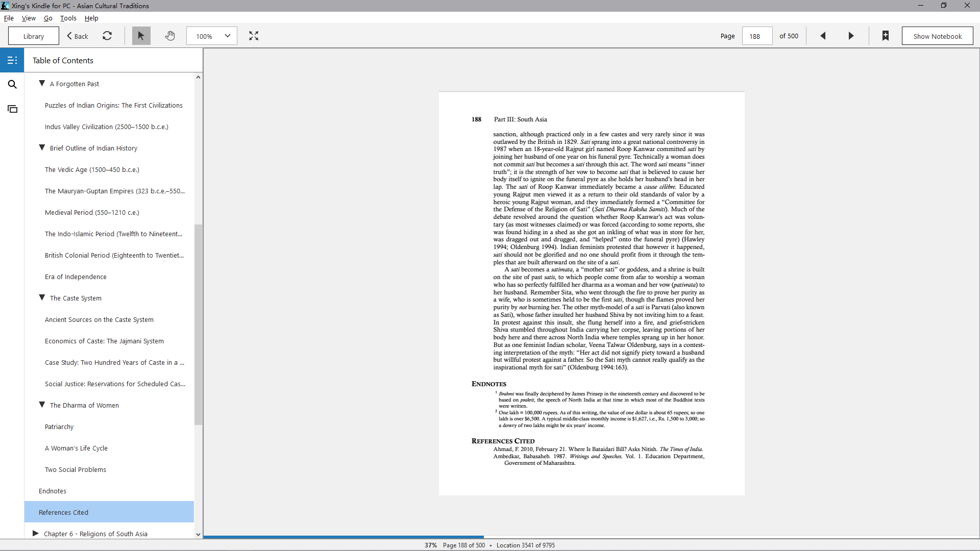Click the 37% progress status text
The width and height of the screenshot is (980, 551).
[x=431, y=545]
